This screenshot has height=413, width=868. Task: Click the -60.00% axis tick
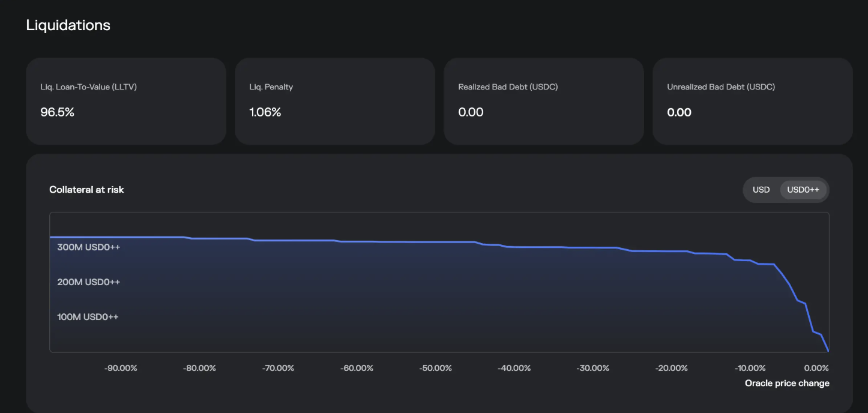(357, 368)
